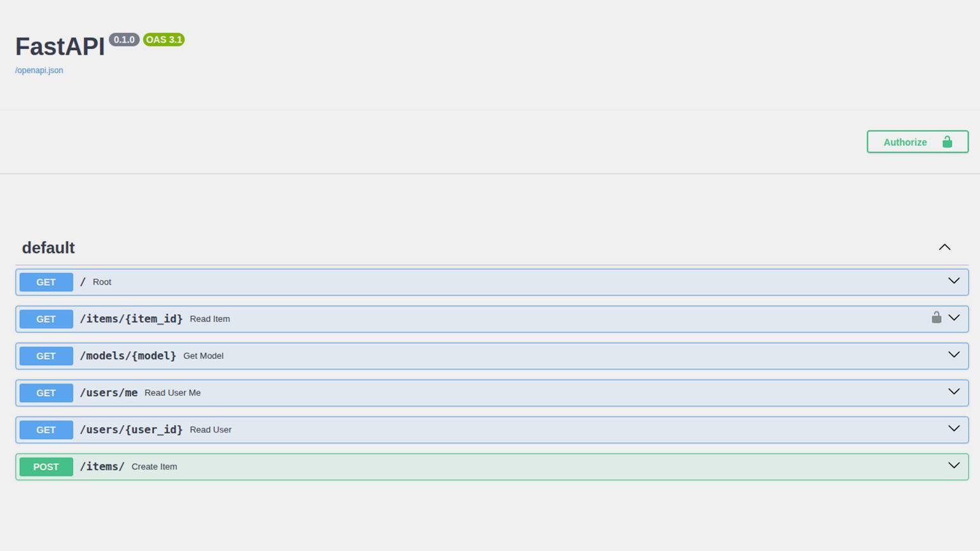The height and width of the screenshot is (551, 980).
Task: Click the lock icon inside Authorize button
Action: coord(947,142)
